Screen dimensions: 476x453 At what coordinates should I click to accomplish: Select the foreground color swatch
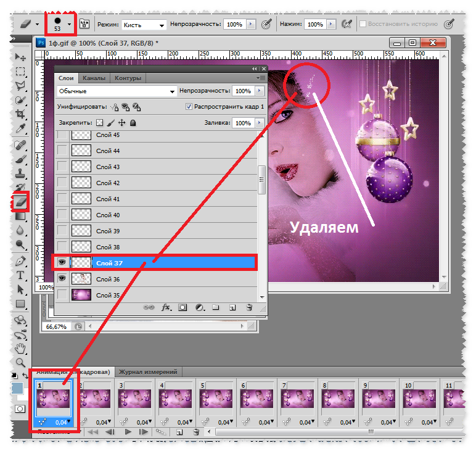click(x=17, y=388)
